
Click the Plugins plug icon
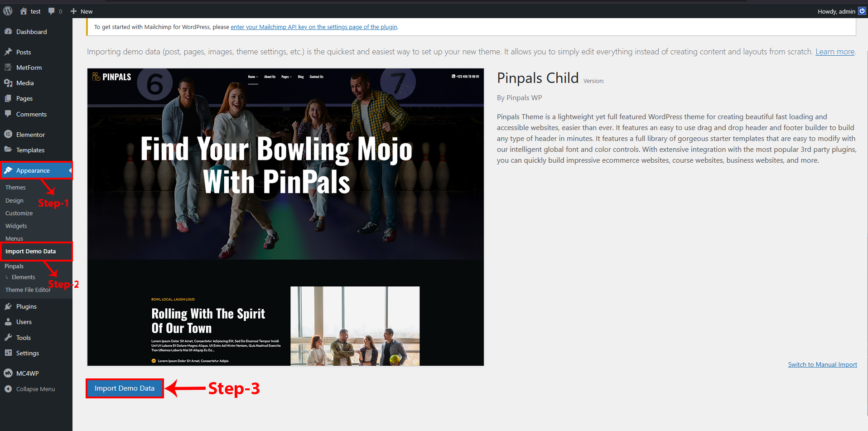click(x=8, y=306)
